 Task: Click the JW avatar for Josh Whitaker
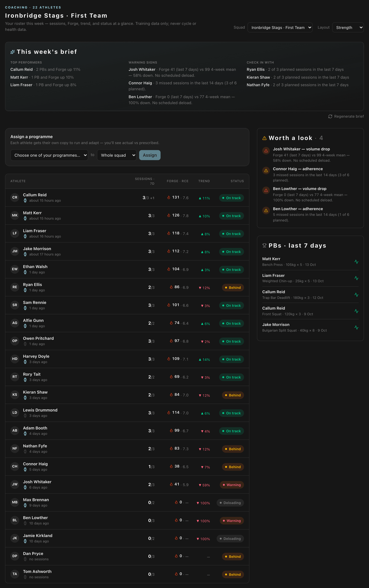15,484
